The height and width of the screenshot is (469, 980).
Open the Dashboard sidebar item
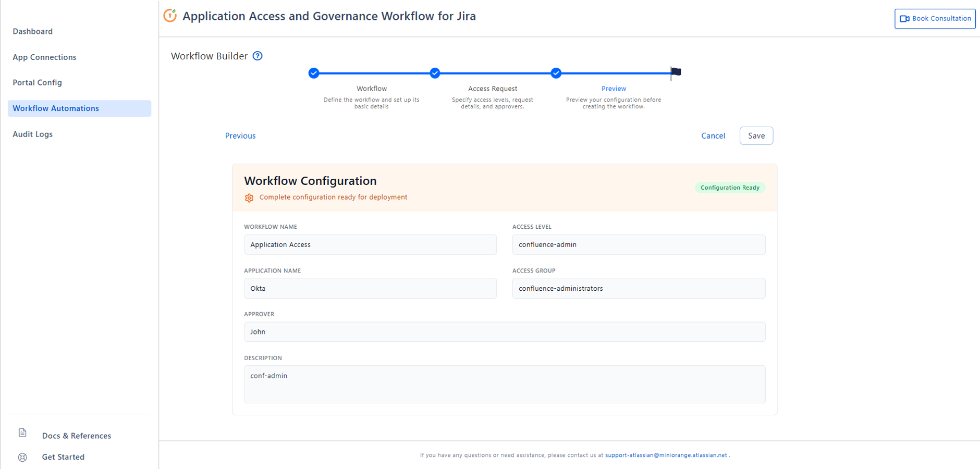33,31
